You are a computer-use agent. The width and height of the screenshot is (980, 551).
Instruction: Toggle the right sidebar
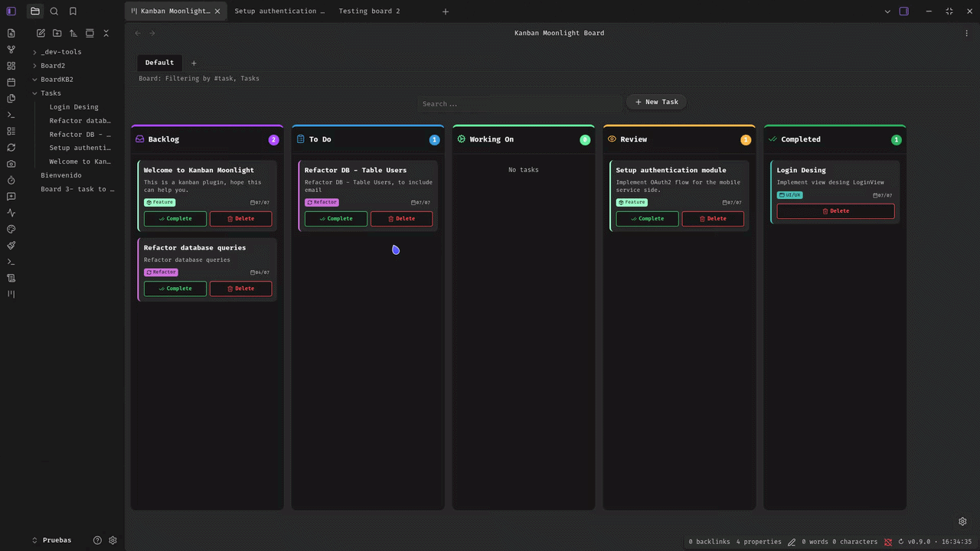[x=904, y=11]
